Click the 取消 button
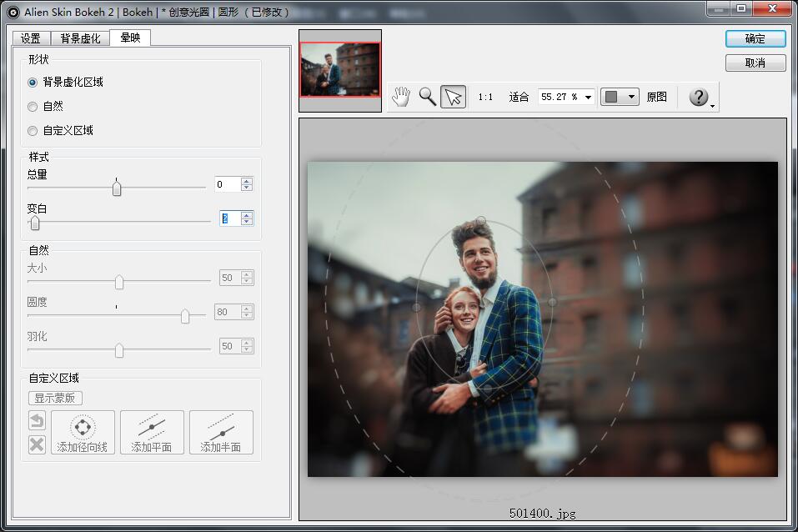 click(755, 63)
